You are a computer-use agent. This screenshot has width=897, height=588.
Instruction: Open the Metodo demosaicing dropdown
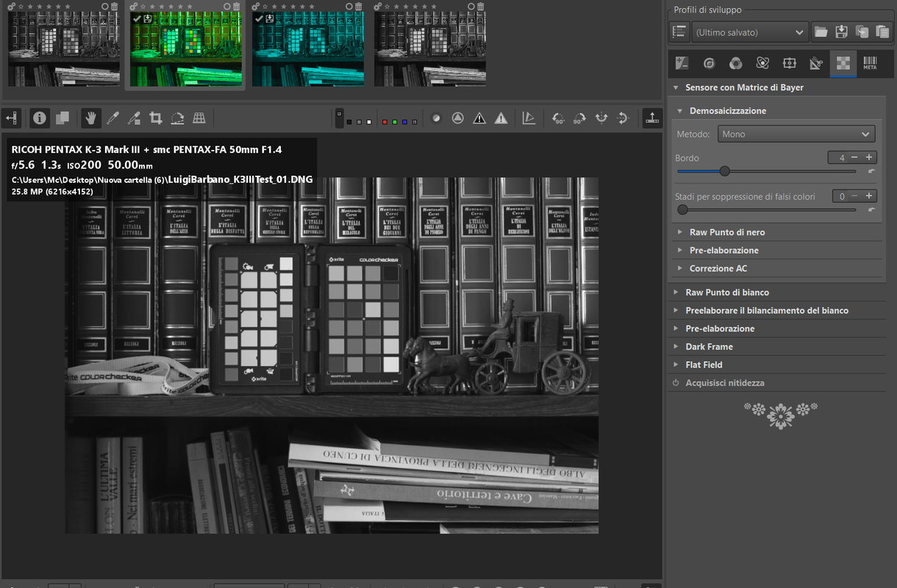pyautogui.click(x=795, y=134)
